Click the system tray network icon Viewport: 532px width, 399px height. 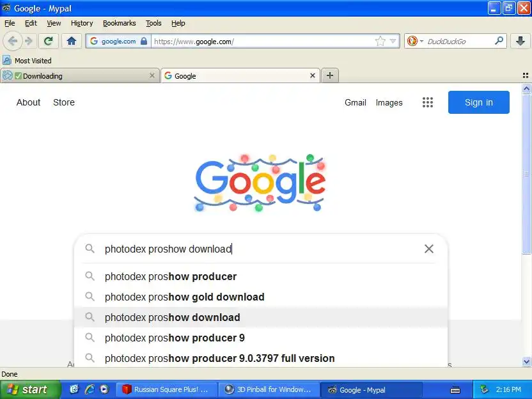(484, 389)
